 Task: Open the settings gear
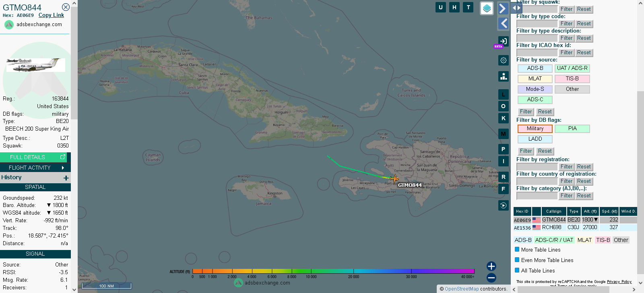coord(503,60)
